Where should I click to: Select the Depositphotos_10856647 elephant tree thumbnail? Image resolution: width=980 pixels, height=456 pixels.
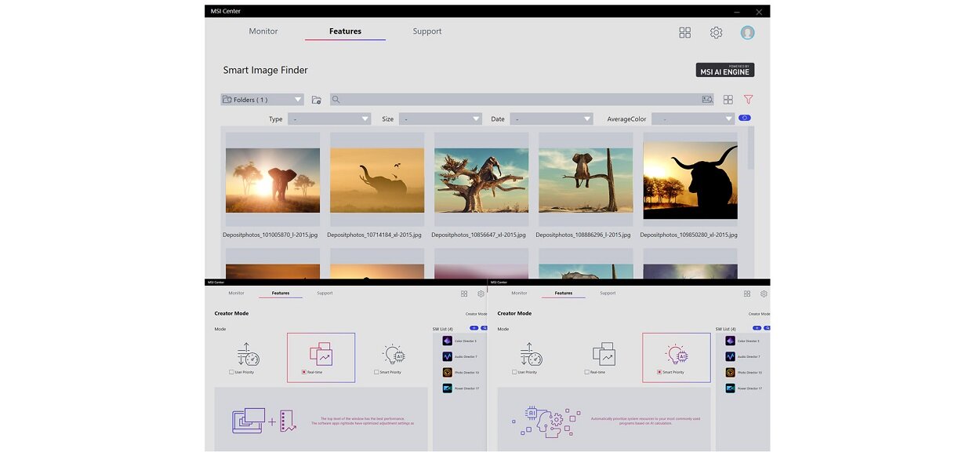(481, 181)
